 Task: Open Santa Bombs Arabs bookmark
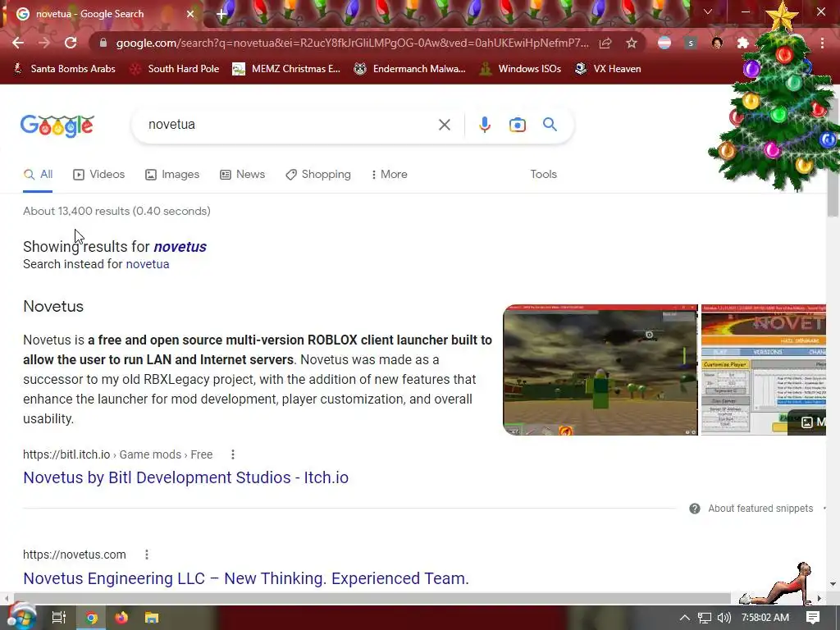64,69
